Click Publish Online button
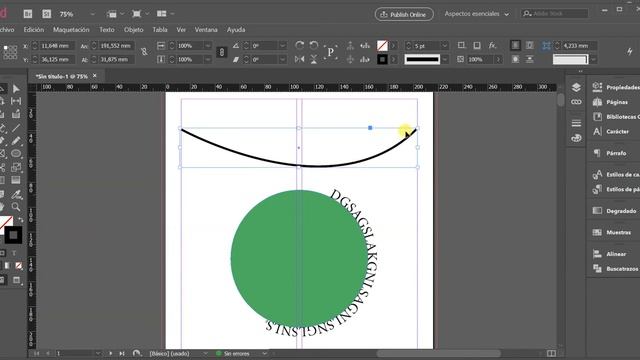 pos(404,14)
